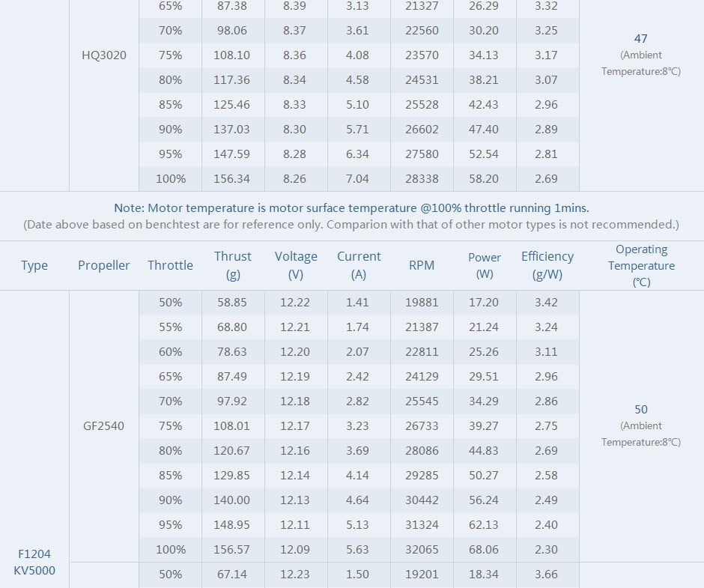Click the benchtest reference disclaimer text
Image resolution: width=704 pixels, height=588 pixels.
[x=351, y=225]
